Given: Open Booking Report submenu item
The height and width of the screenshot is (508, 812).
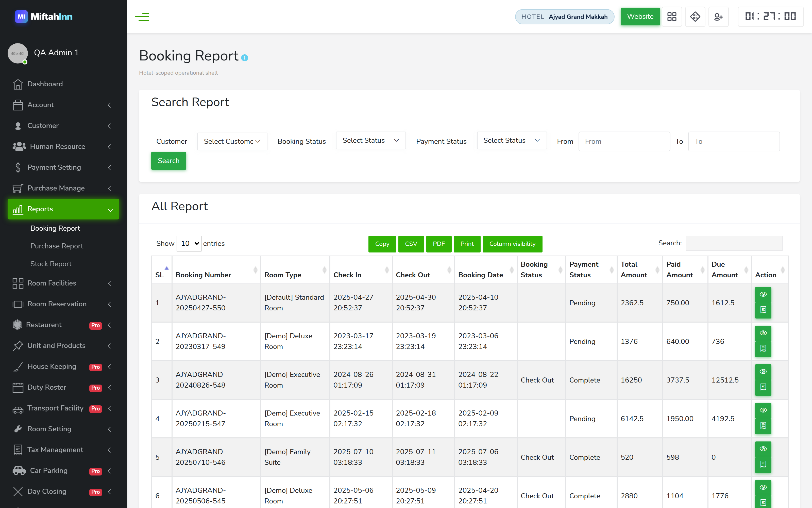Looking at the screenshot, I should click(55, 228).
